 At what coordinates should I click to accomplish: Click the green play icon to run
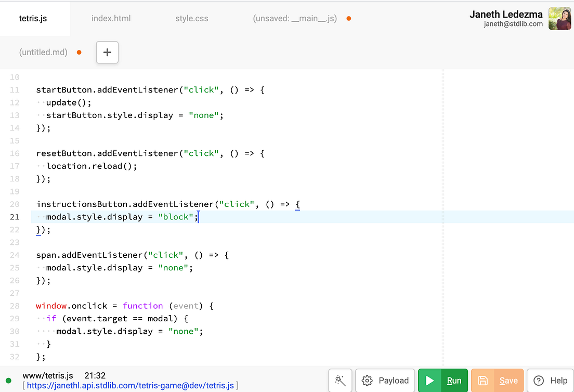pyautogui.click(x=430, y=380)
